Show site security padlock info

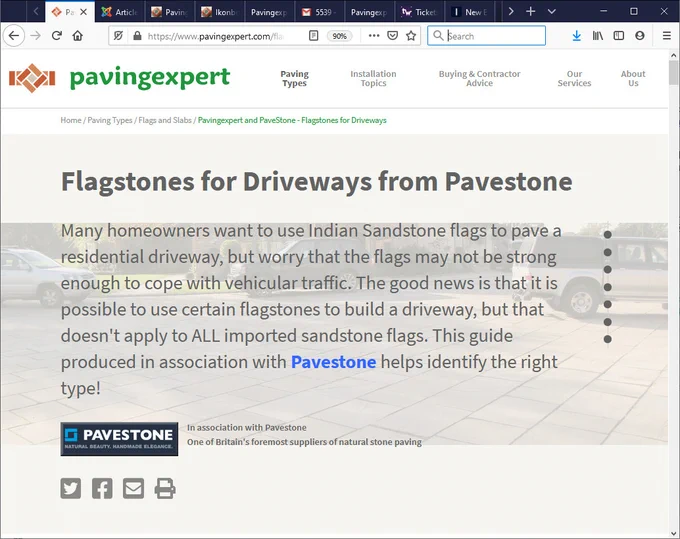(x=137, y=36)
